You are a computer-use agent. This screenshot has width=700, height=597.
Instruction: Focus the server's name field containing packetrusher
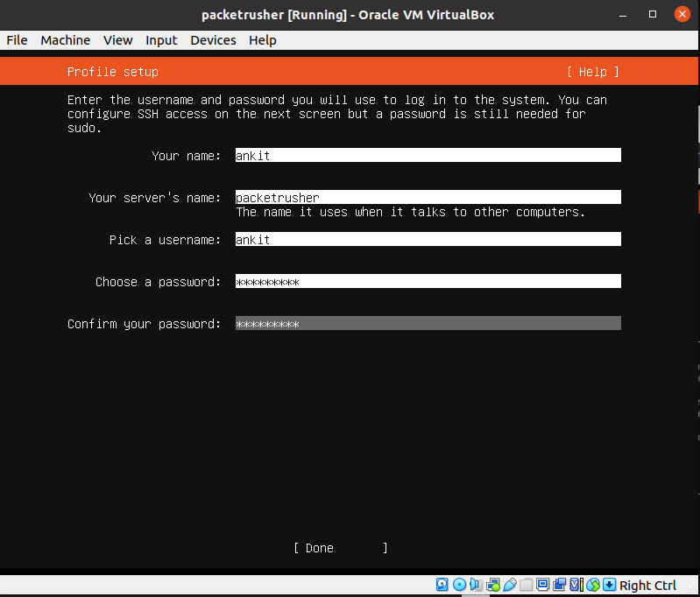[428, 197]
